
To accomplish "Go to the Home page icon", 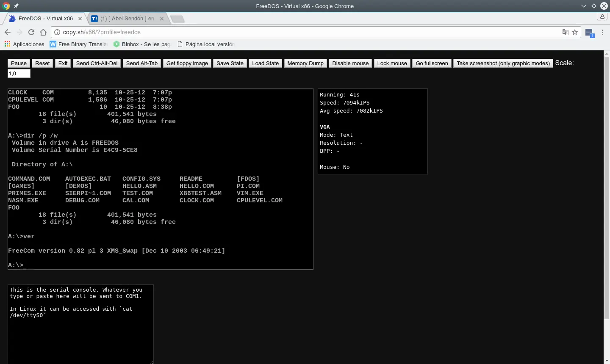I will (43, 32).
